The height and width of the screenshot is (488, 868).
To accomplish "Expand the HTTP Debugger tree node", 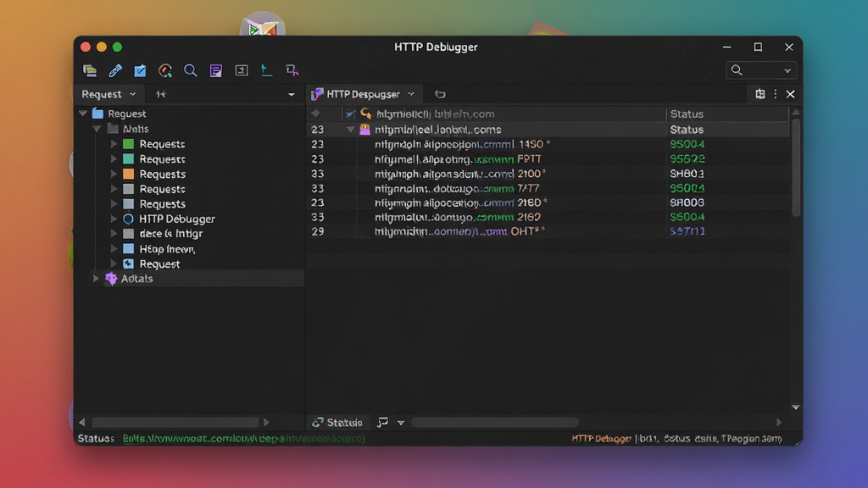I will pyautogui.click(x=114, y=219).
